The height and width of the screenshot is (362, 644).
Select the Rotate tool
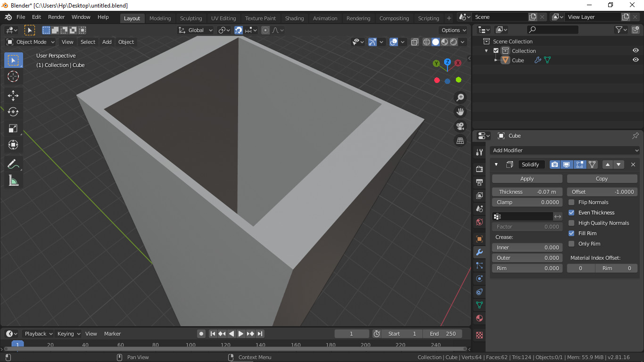click(x=13, y=112)
